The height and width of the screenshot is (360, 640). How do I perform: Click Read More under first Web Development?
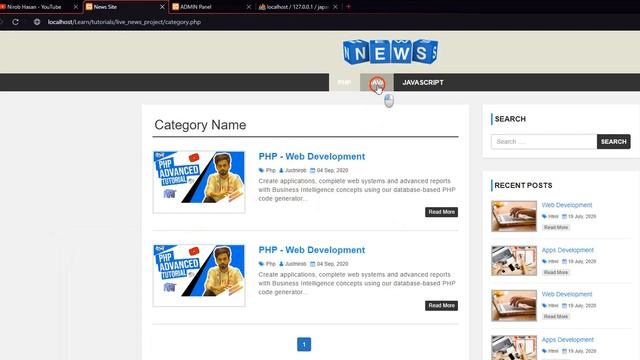coord(556,227)
